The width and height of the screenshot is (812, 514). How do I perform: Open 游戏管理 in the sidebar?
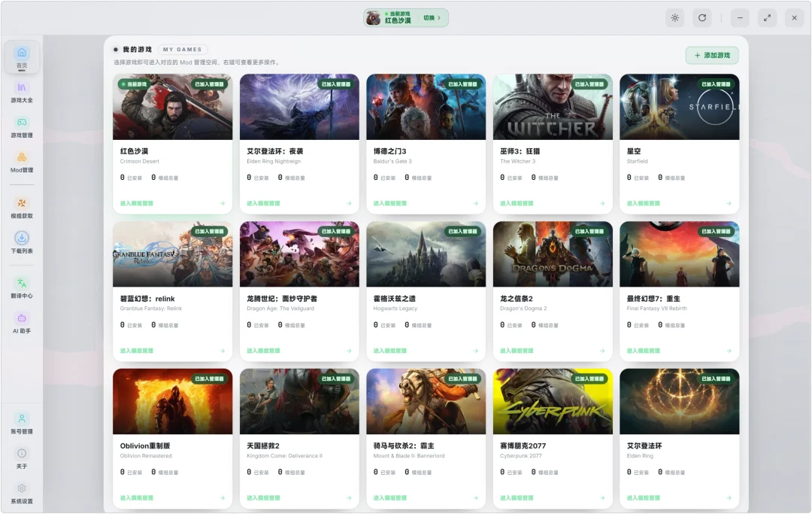point(22,127)
